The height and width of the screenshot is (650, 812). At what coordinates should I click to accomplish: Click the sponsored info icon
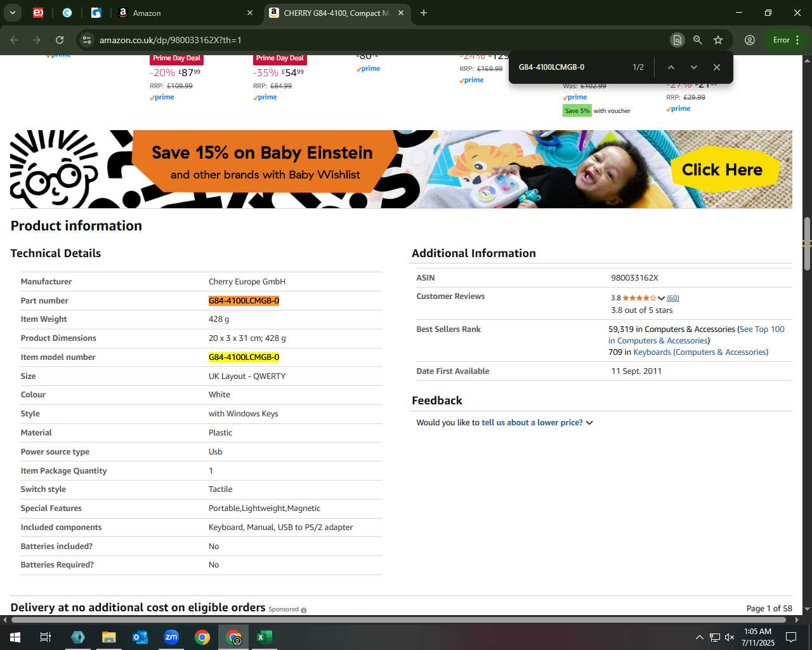[304, 610]
